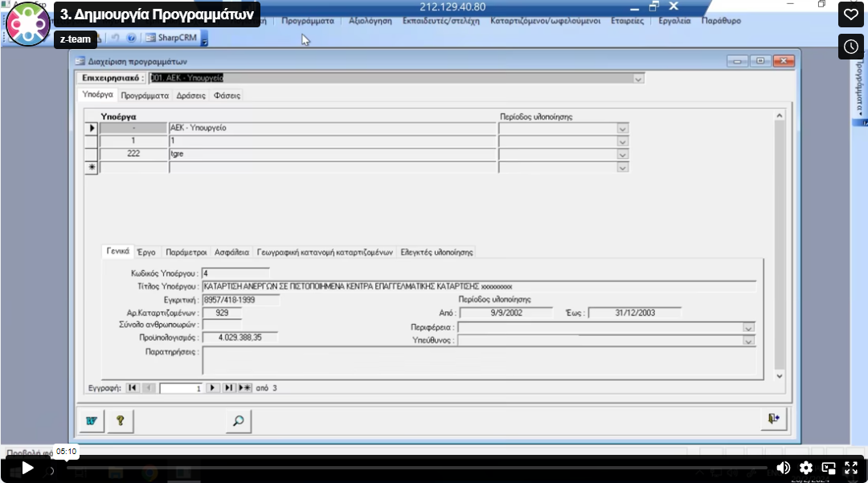Mute the video with the volume icon

783,468
